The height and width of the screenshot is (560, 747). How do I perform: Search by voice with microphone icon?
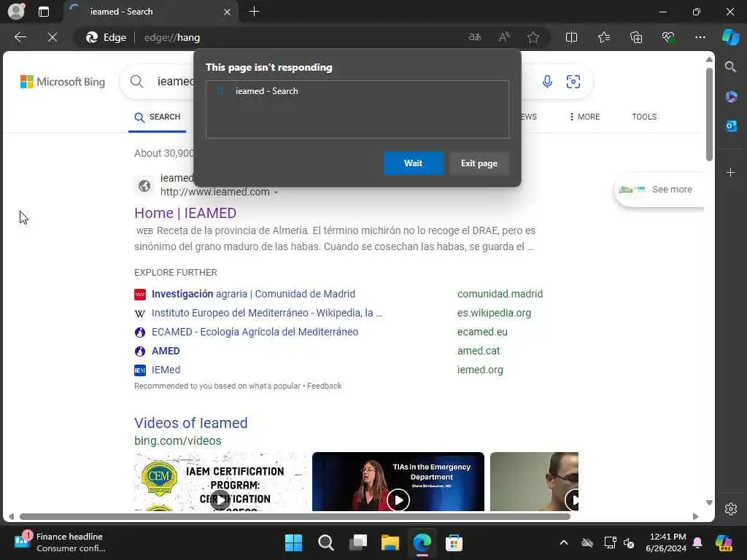pyautogui.click(x=547, y=82)
